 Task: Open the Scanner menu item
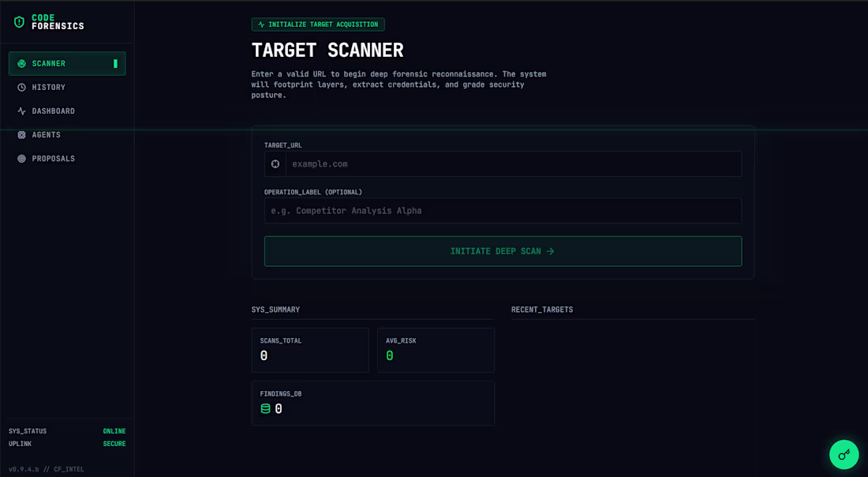[x=67, y=64]
